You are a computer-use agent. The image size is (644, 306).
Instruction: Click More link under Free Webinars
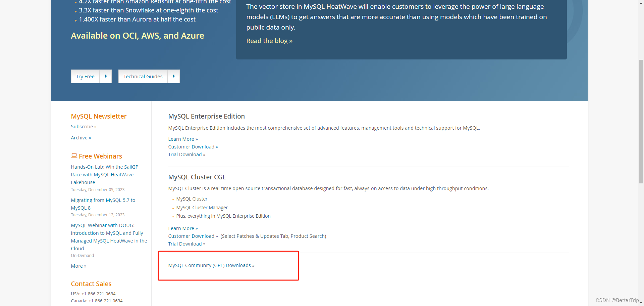coord(78,266)
